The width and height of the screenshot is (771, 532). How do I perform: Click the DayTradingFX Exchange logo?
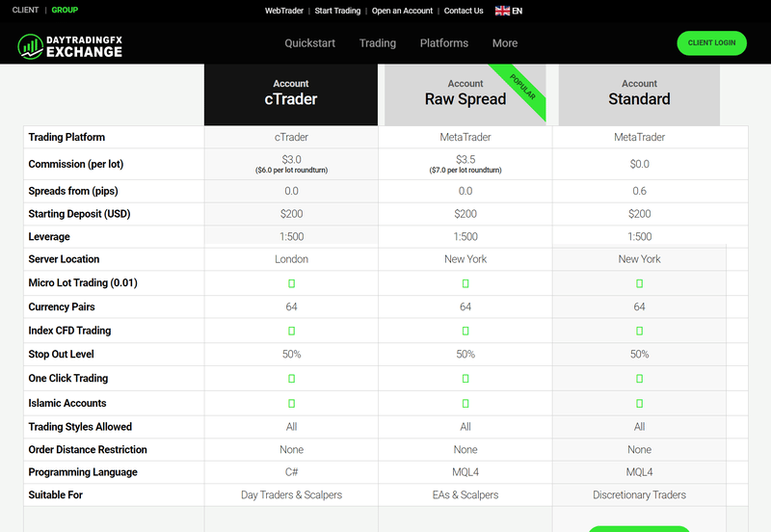(x=69, y=46)
